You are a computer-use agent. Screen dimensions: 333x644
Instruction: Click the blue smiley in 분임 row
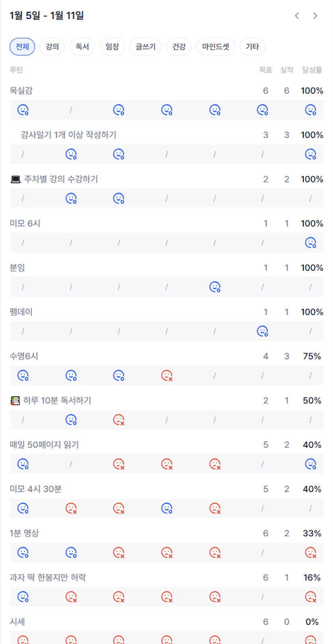(x=215, y=287)
